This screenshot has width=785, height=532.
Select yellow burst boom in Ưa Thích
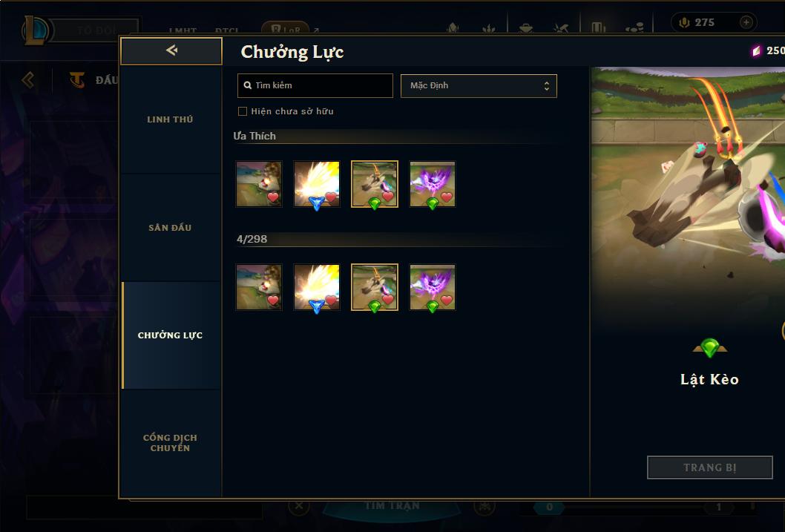[x=316, y=184]
